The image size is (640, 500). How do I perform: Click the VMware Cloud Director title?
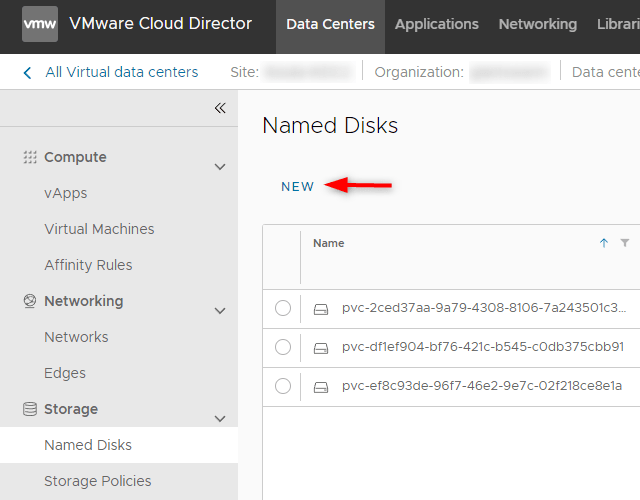(x=160, y=23)
